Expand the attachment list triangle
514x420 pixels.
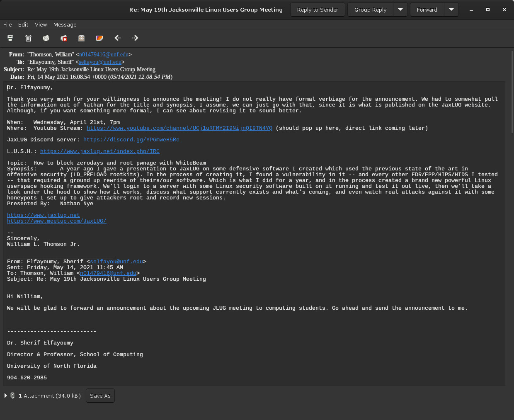tap(5, 396)
